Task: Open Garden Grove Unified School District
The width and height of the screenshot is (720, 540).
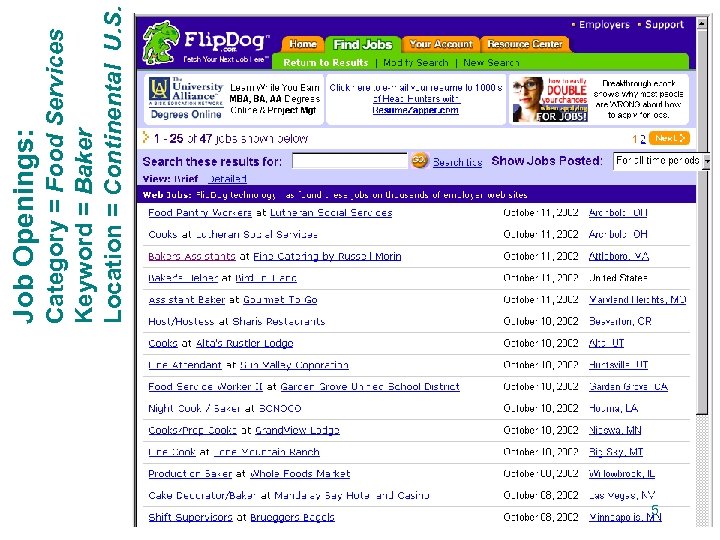Action: 370,387
